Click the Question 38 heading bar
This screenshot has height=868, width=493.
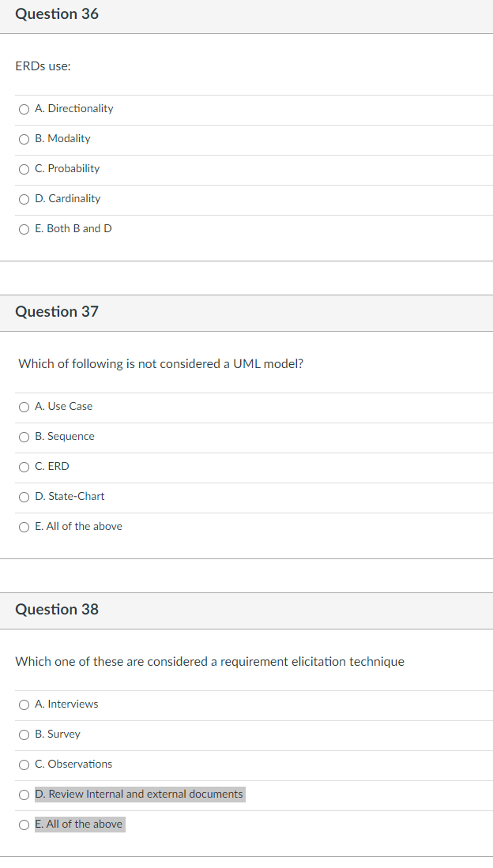tap(246, 611)
